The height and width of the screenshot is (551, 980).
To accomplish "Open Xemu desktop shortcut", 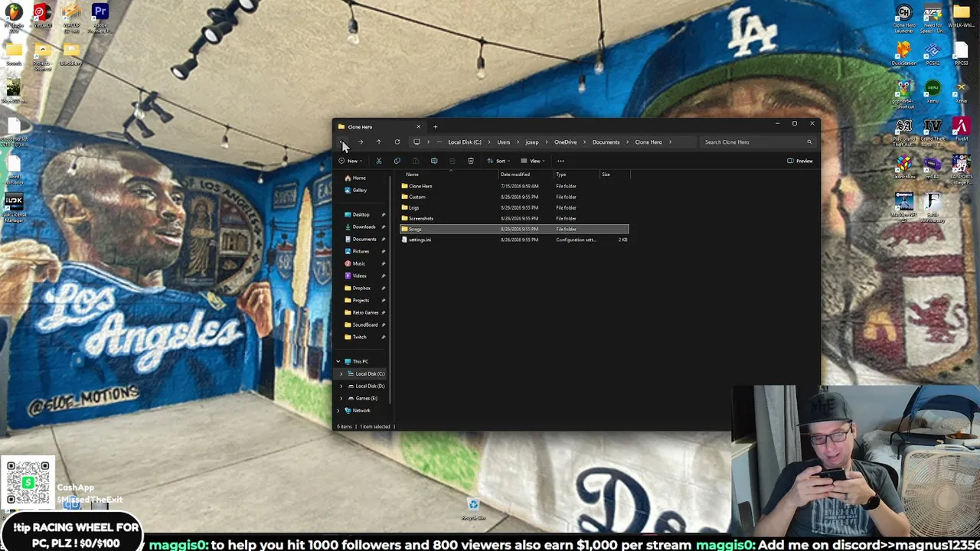I will [933, 93].
